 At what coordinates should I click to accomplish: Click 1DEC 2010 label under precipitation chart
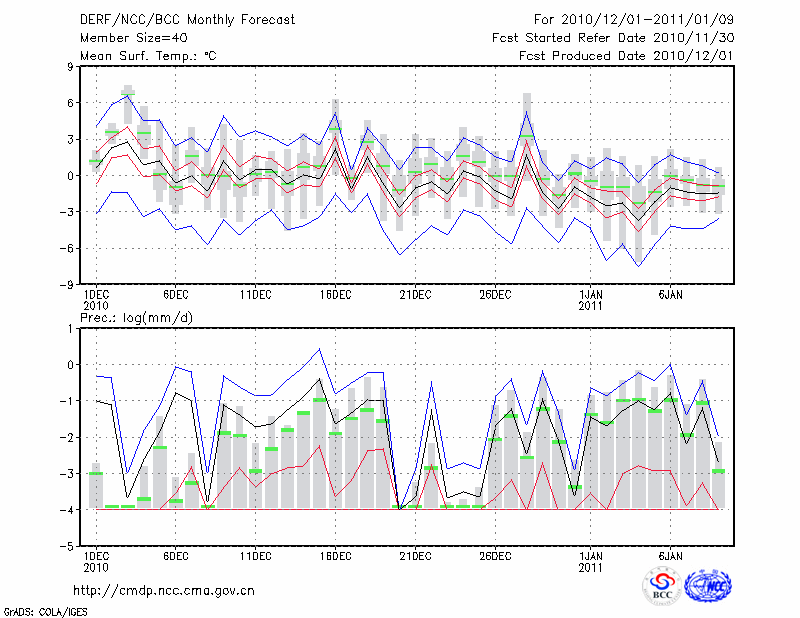click(x=95, y=561)
